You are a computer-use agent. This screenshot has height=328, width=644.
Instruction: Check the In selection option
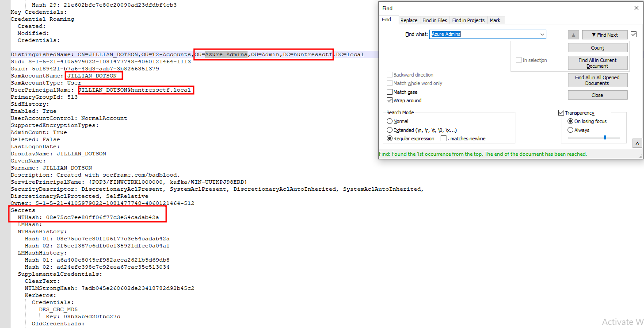[518, 60]
